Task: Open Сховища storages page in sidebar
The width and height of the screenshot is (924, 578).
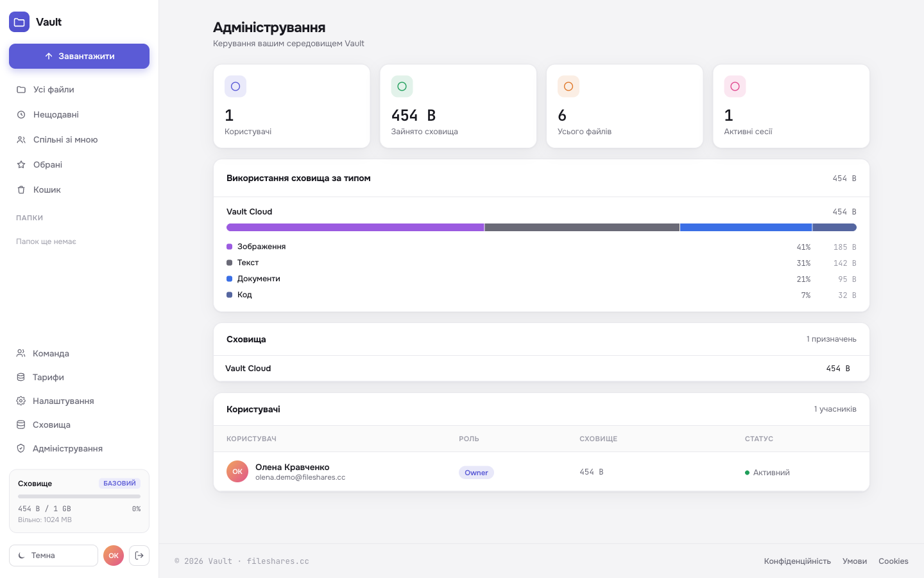Action: pos(79,425)
